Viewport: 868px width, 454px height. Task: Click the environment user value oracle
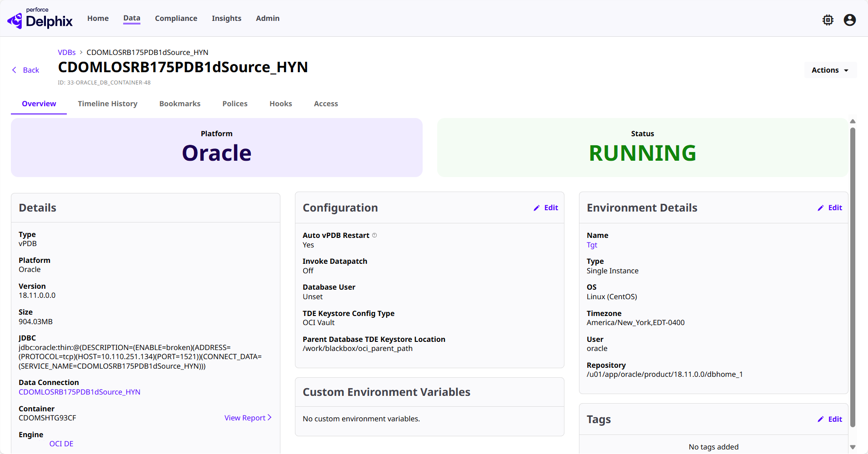click(597, 348)
